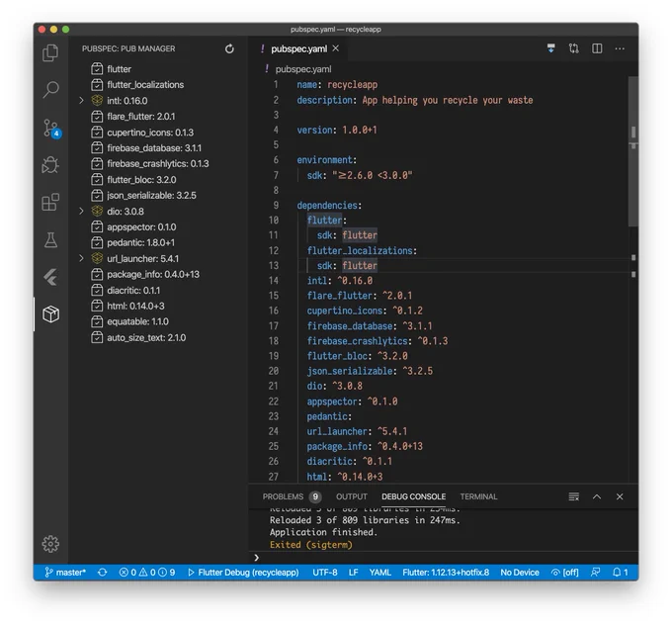Select the flutter package in Pub Manager

click(x=158, y=69)
